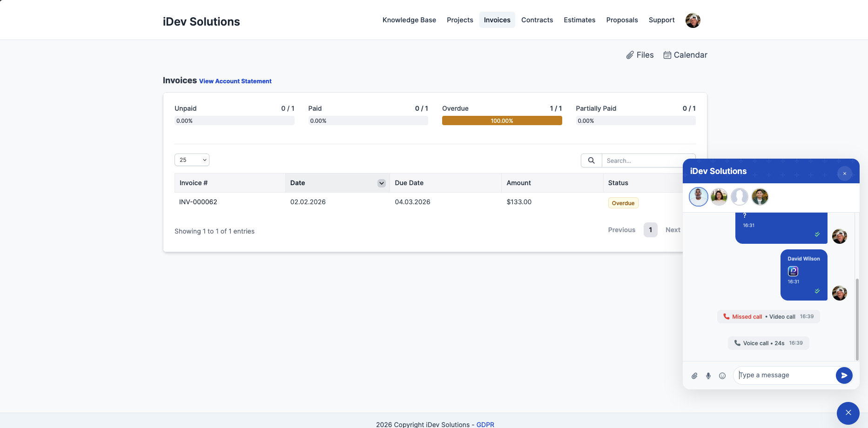This screenshot has width=868, height=428.
Task: Open the page length 25 dropdown
Action: 192,160
